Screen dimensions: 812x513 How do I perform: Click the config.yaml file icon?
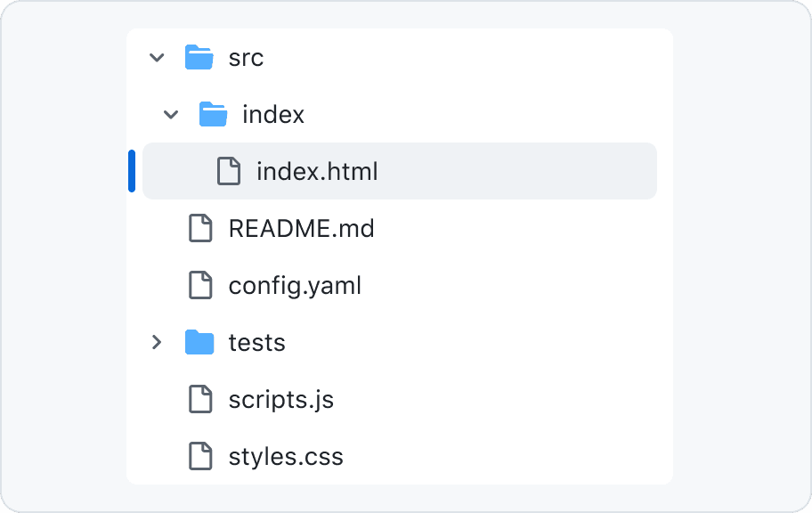click(200, 285)
